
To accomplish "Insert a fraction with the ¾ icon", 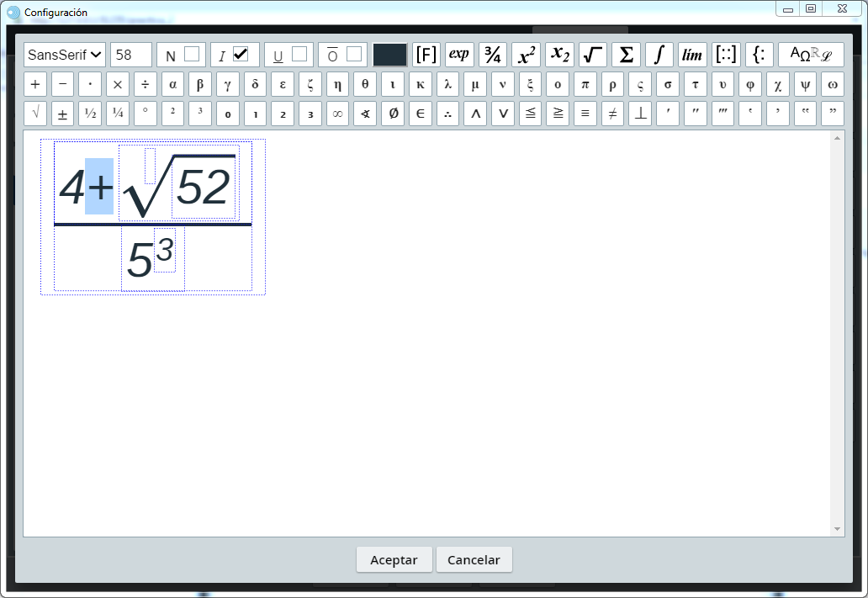I will point(493,55).
